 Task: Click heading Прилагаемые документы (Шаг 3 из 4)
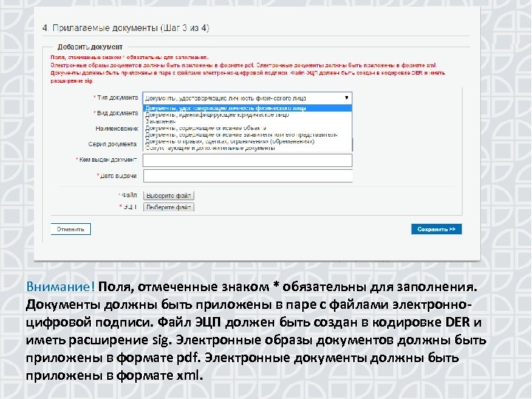(x=126, y=28)
